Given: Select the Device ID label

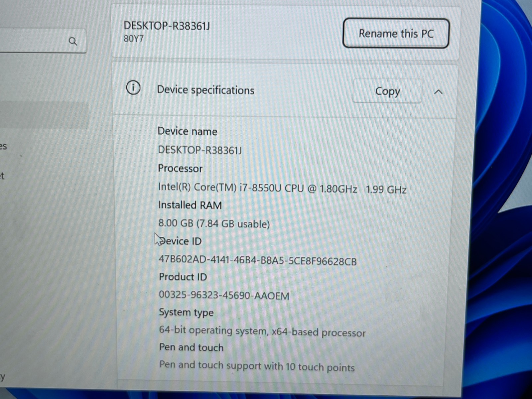Looking at the screenshot, I should (x=180, y=241).
